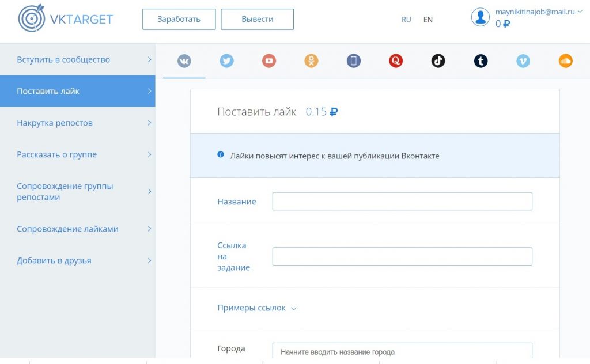590x364 pixels.
Task: Expand chevron next to Накрутка репостов
Action: point(149,123)
